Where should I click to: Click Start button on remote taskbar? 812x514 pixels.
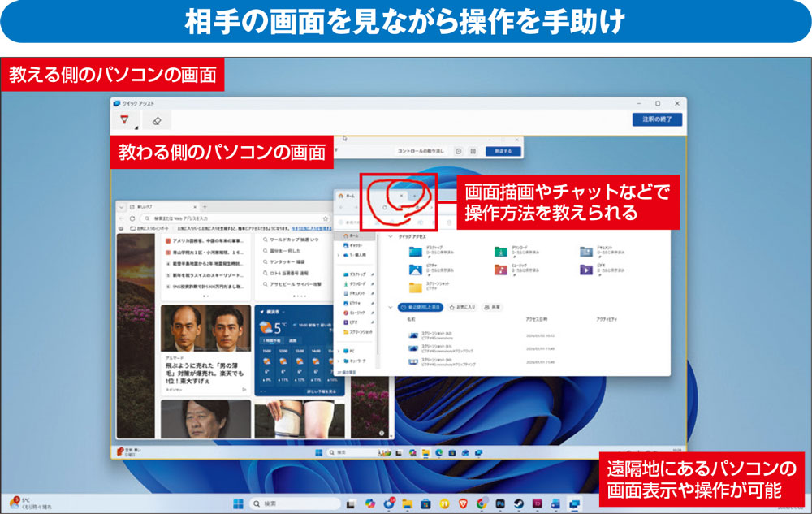tap(319, 453)
